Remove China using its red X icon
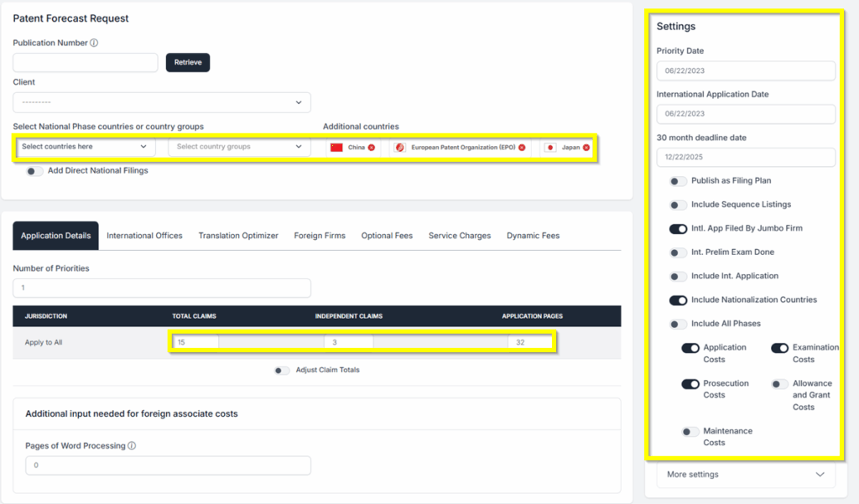Screen dimensions: 859x504 372,148
